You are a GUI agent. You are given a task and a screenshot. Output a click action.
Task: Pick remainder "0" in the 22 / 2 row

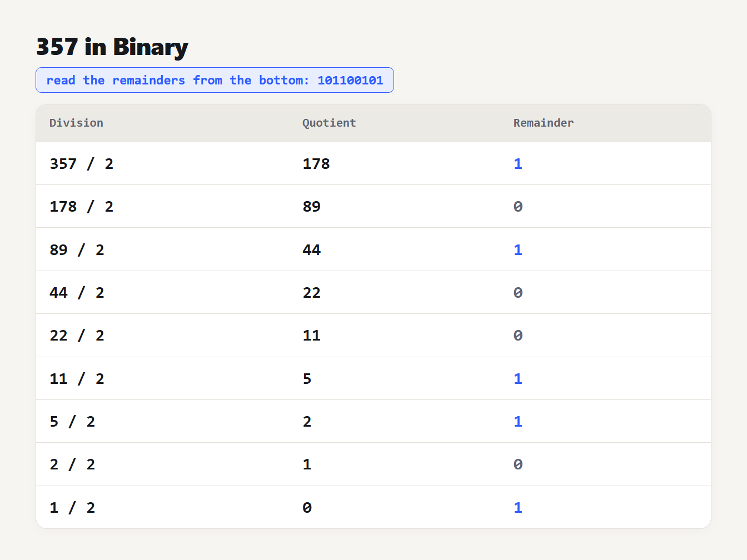point(518,336)
